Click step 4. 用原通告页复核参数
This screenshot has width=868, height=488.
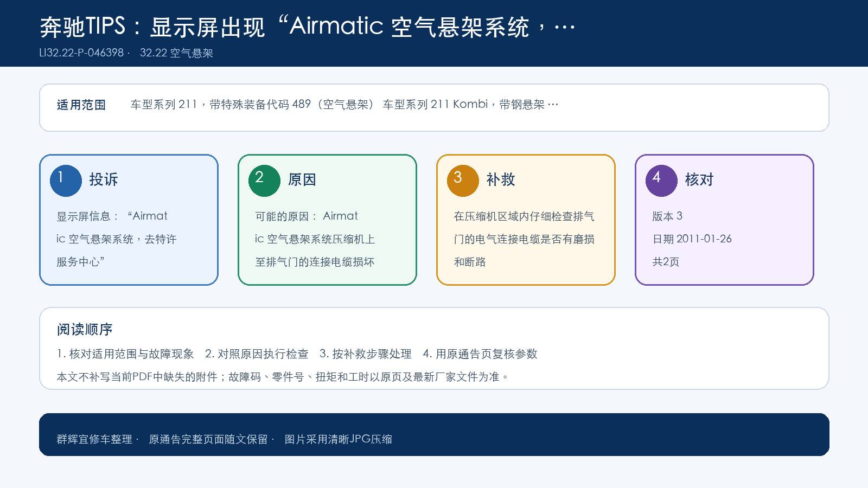(480, 354)
